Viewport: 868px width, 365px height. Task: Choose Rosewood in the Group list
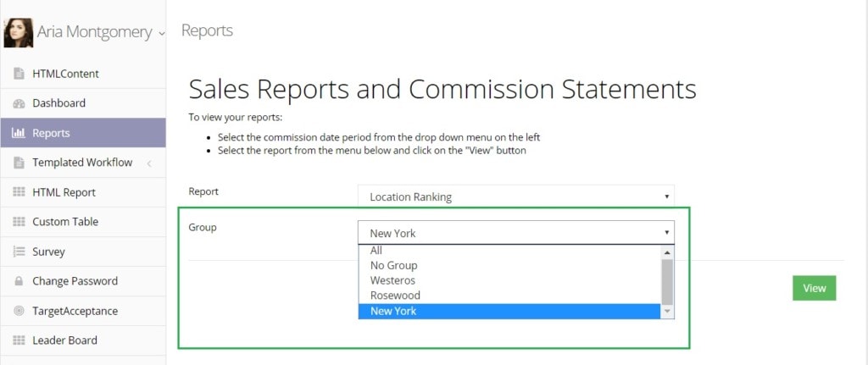pos(509,296)
